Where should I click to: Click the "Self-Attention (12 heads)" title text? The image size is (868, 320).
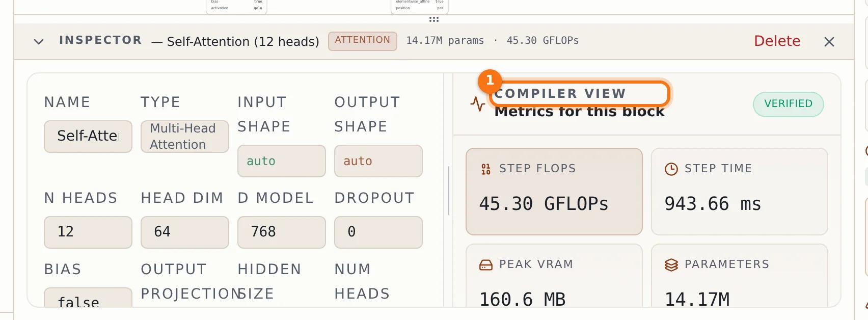(243, 41)
